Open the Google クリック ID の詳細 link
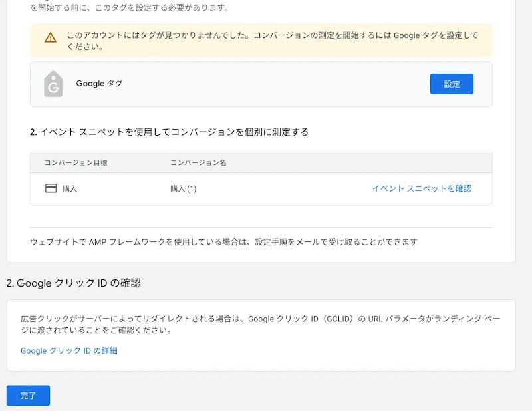Screen dimensions: 532x411 69,350
